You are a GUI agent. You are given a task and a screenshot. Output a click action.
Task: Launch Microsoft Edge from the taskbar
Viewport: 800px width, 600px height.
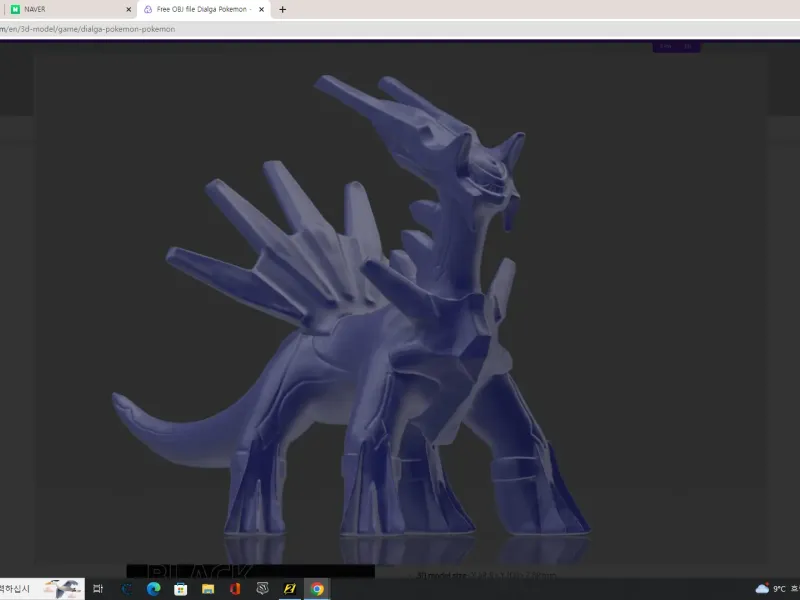click(154, 589)
